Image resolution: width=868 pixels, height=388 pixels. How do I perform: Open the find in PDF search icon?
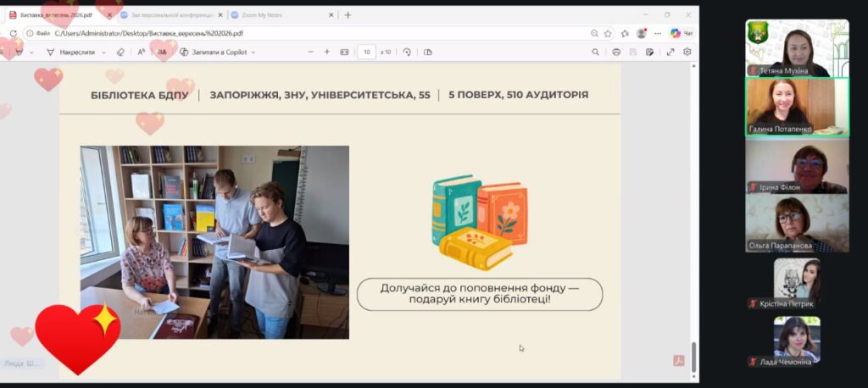[x=596, y=52]
